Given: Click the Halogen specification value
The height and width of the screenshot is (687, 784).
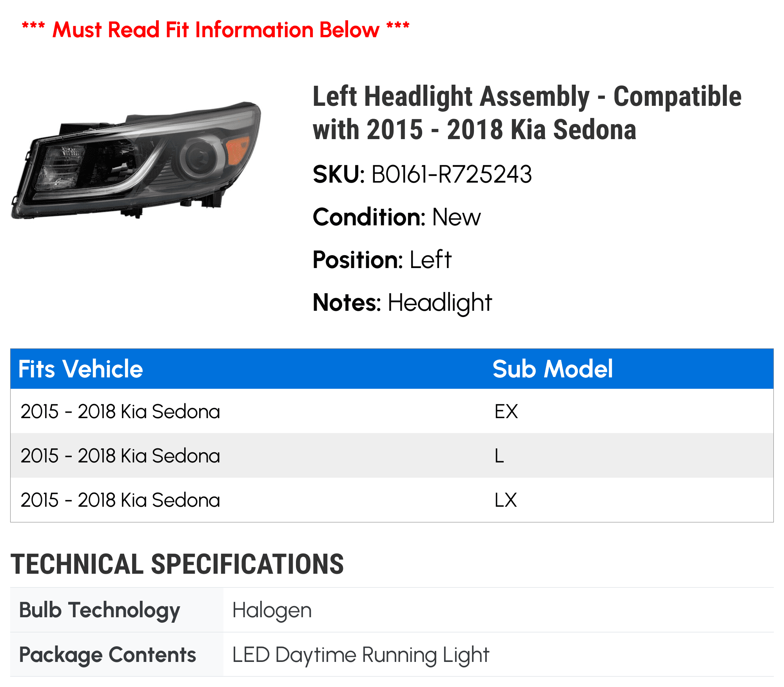Looking at the screenshot, I should pos(272,610).
